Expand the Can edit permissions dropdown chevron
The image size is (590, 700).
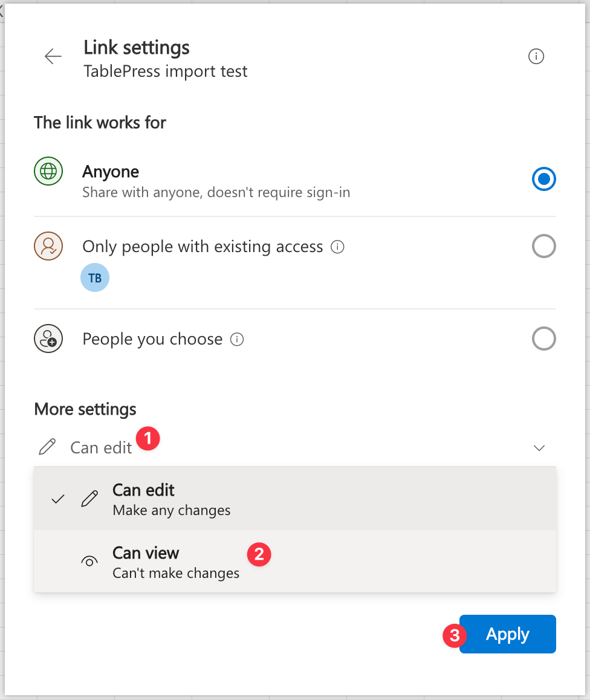[537, 448]
